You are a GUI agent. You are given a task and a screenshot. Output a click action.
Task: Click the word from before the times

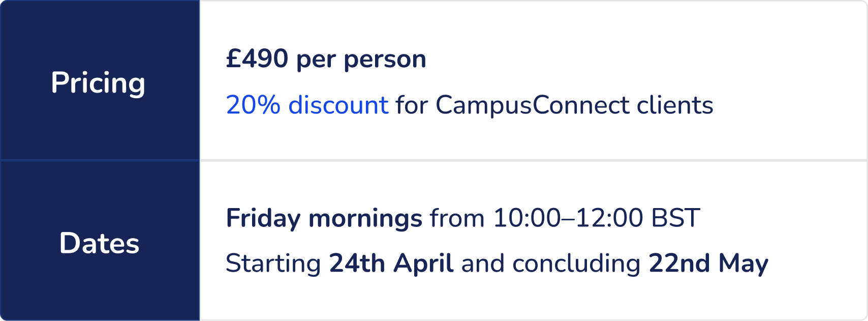pyautogui.click(x=457, y=218)
